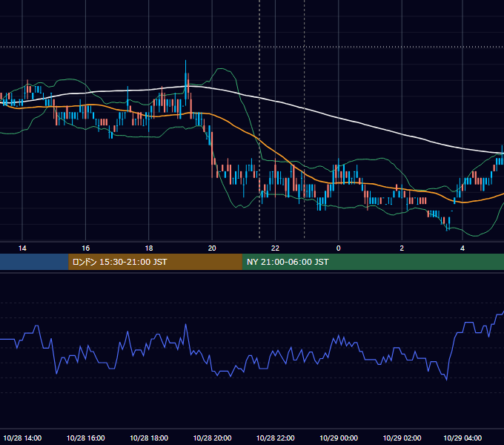The height and width of the screenshot is (445, 504).
Task: Click the hour label 18 on the price chart axis
Action: click(x=149, y=248)
